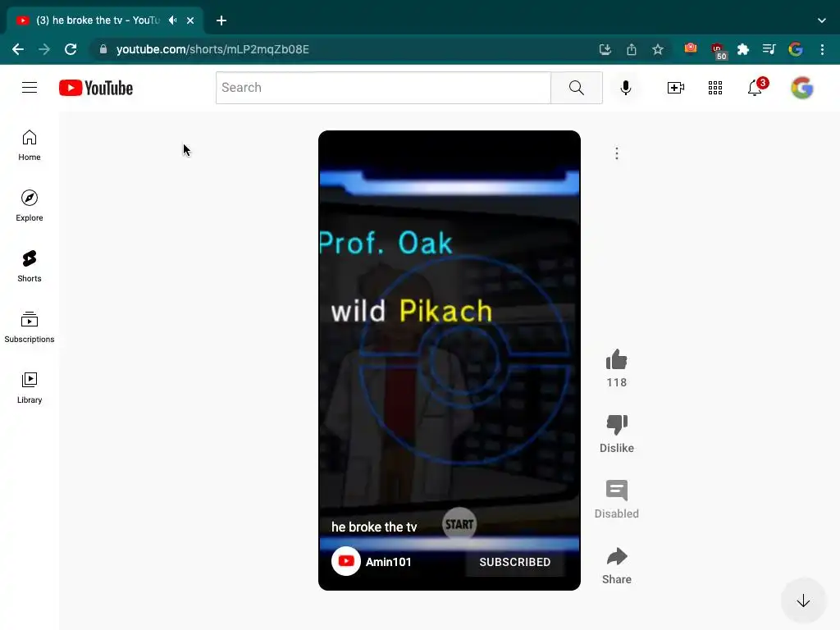840x630 pixels.
Task: Click the install app icon in address bar
Action: click(605, 49)
